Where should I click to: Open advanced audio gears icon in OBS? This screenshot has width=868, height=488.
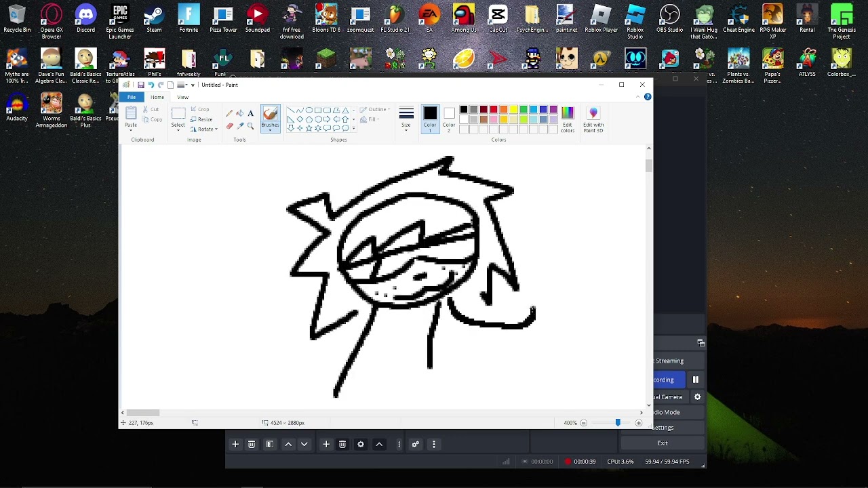415,444
